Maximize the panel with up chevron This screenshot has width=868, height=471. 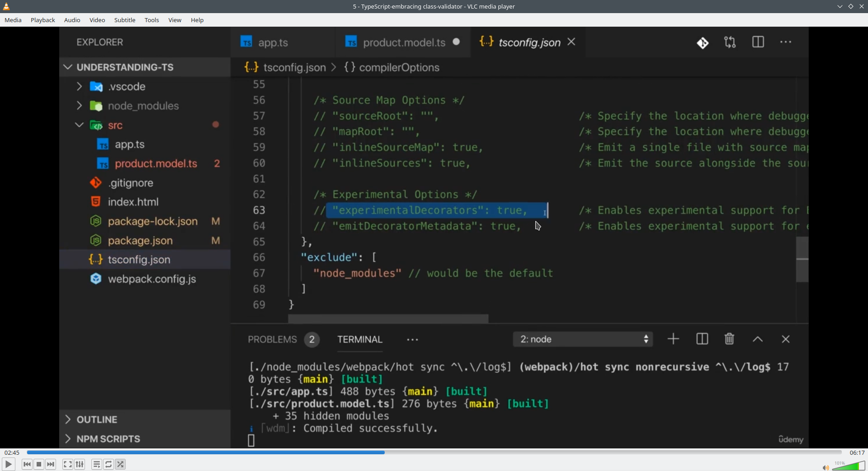pyautogui.click(x=758, y=339)
